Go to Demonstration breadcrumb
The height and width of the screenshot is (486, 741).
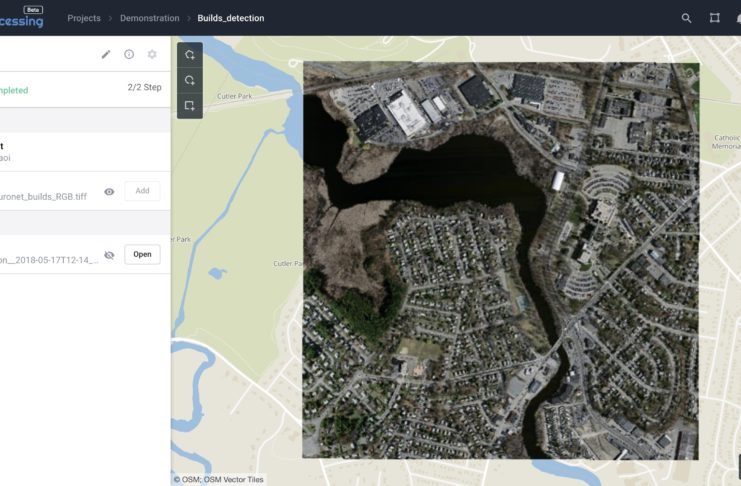coord(149,18)
